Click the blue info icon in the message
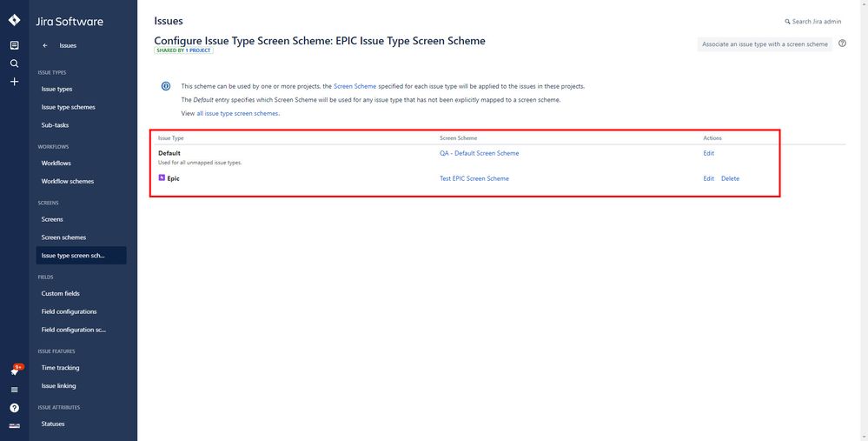Viewport: 868px width, 441px height. coord(165,86)
